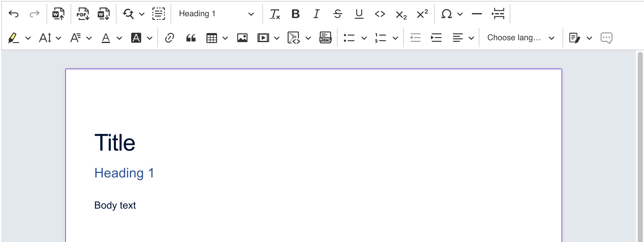
Task: Click Decrease indent icon
Action: click(415, 38)
